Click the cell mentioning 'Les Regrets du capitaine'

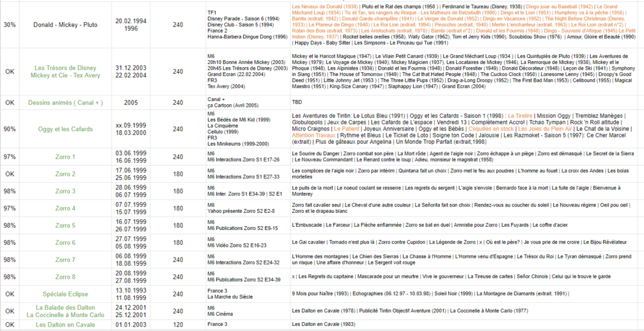[464, 277]
